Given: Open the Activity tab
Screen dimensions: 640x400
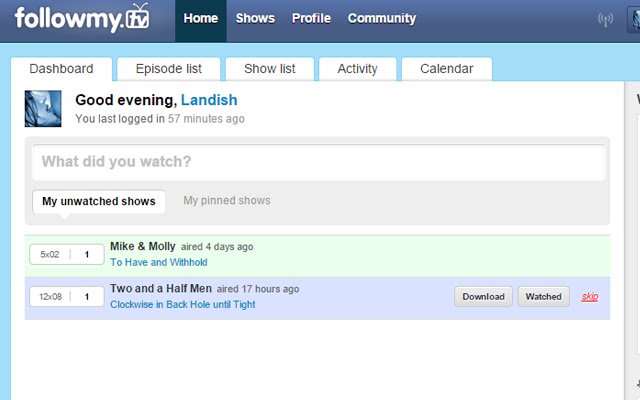Looking at the screenshot, I should [x=358, y=69].
